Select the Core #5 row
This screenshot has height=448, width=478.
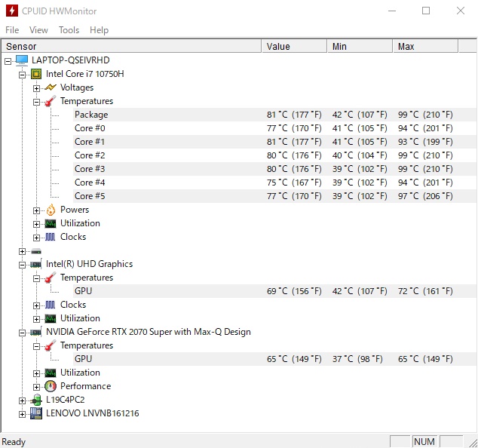275,196
